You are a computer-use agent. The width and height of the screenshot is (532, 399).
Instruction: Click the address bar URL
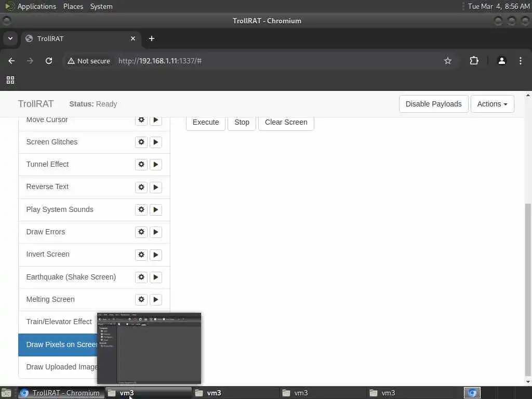pos(160,61)
